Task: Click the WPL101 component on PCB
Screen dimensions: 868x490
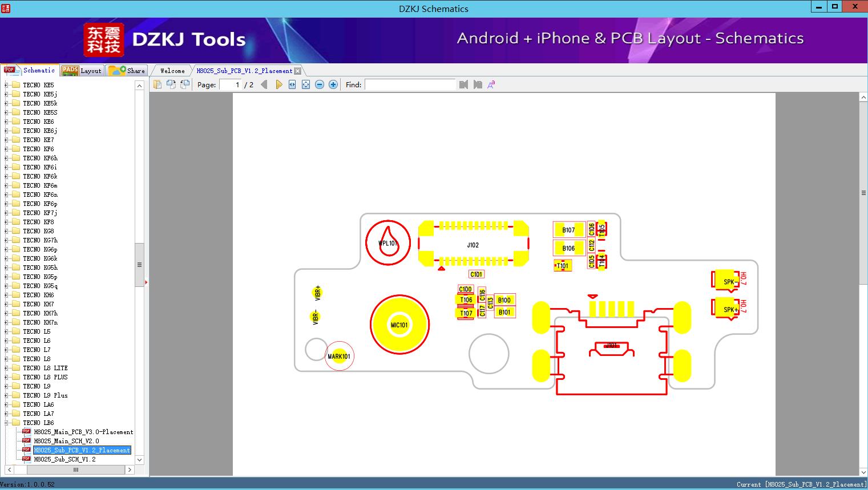Action: (x=388, y=242)
